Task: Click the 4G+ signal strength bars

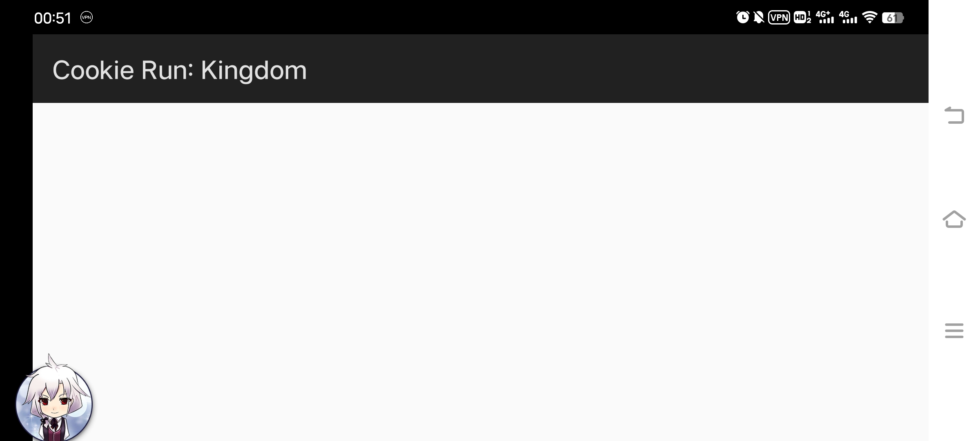Action: point(825,18)
